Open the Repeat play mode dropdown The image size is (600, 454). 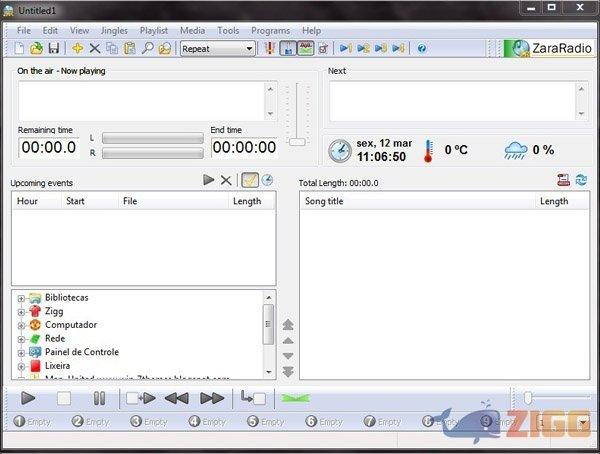[218, 48]
